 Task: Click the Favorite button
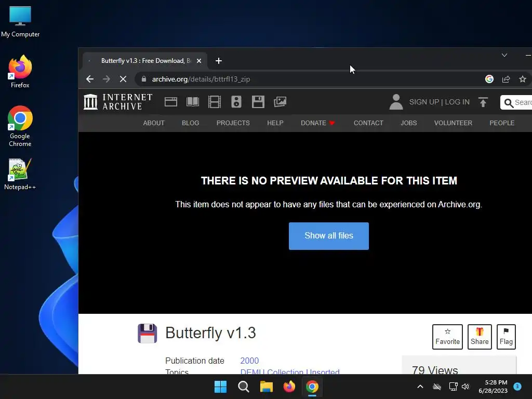[x=447, y=337]
